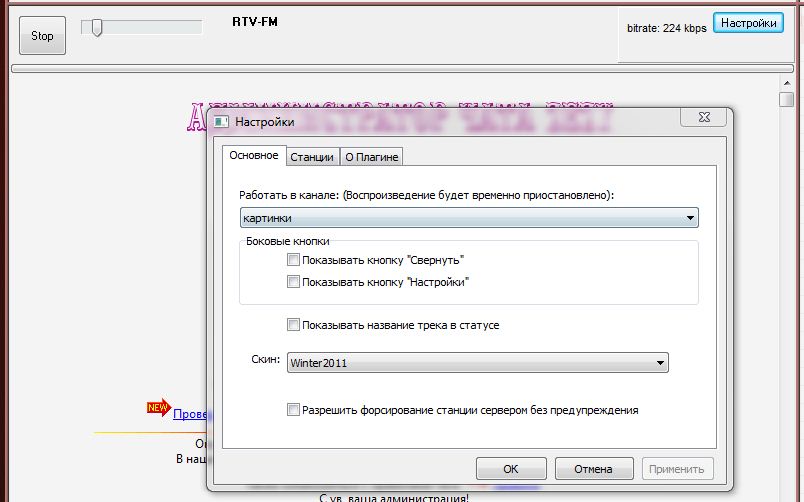The image size is (804, 502).
Task: Open the Скин dropdown showing Winter2011
Action: [477, 363]
